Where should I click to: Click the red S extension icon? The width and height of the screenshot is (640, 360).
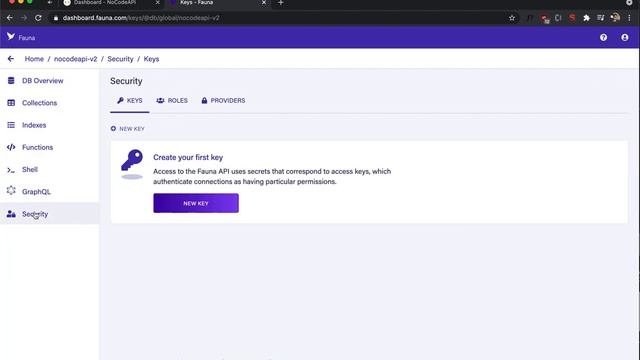(x=572, y=18)
